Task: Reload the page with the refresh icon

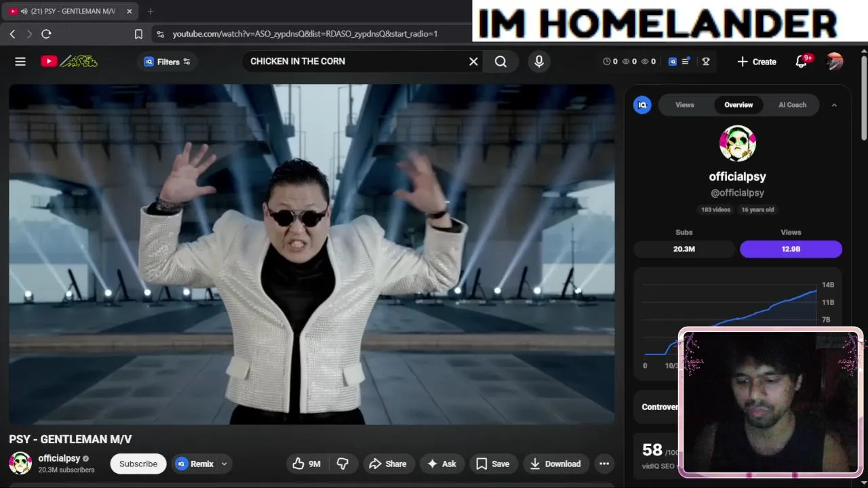Action: click(46, 34)
